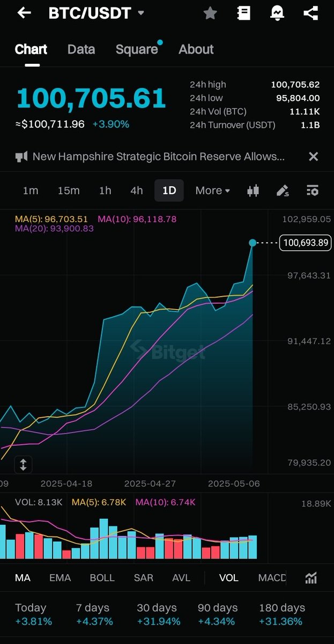The image size is (334, 644).
Task: Tap the large price 100,705.61
Action: [91, 99]
